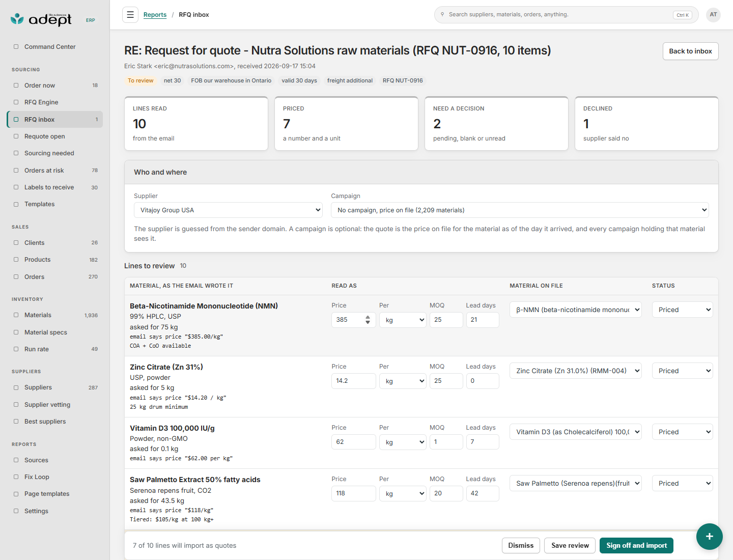The height and width of the screenshot is (560, 733).
Task: Expand material on file dropdown for Beta-Nicotinamide Mononucleotide
Action: point(576,310)
